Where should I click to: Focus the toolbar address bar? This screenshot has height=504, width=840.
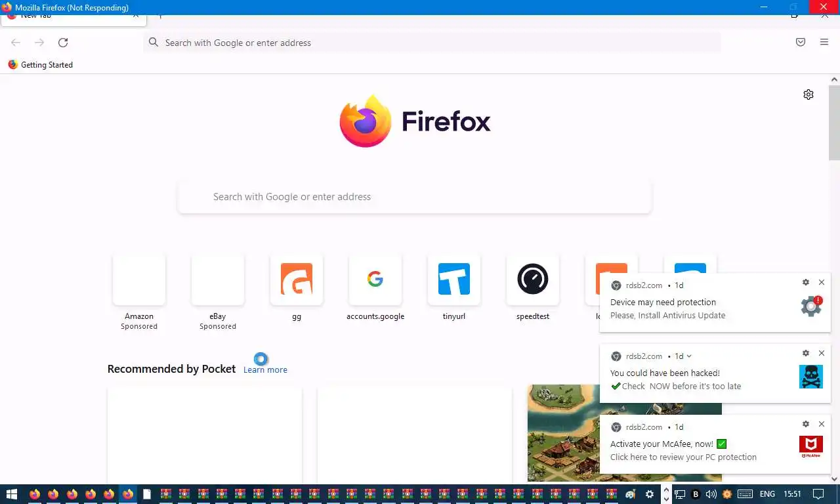(x=432, y=43)
